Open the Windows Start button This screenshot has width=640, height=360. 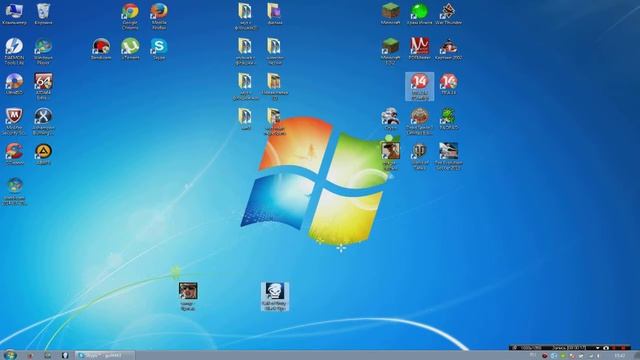point(9,355)
